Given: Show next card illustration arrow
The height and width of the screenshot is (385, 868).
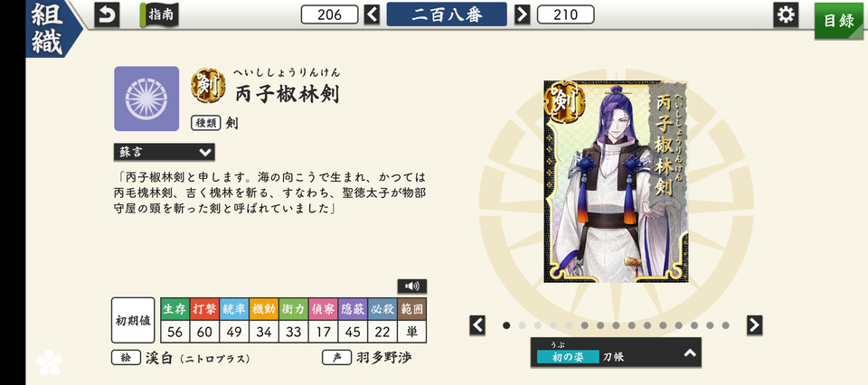Looking at the screenshot, I should [754, 325].
